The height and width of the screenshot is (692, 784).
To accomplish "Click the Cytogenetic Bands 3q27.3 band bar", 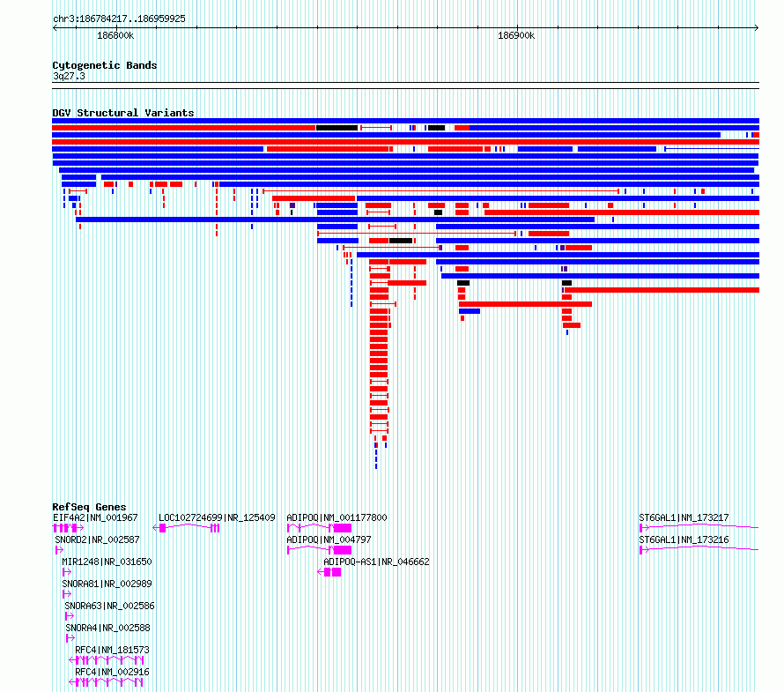I will point(405,86).
